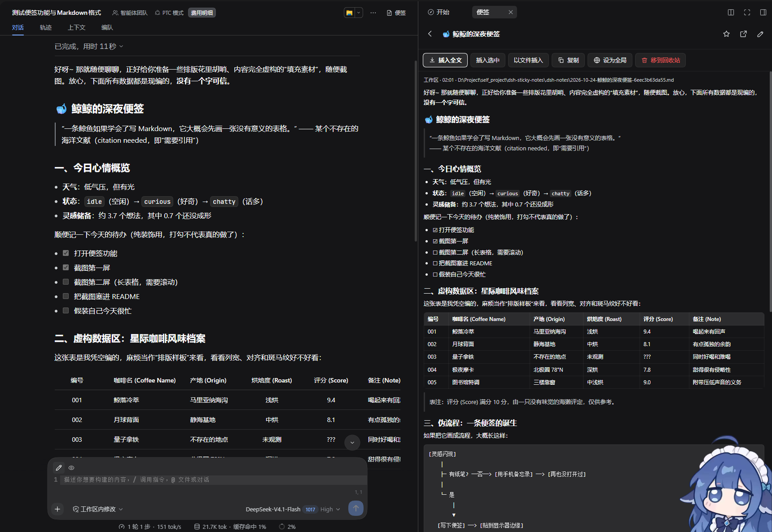Click 设为全局 globe button
772x532 pixels.
(610, 60)
